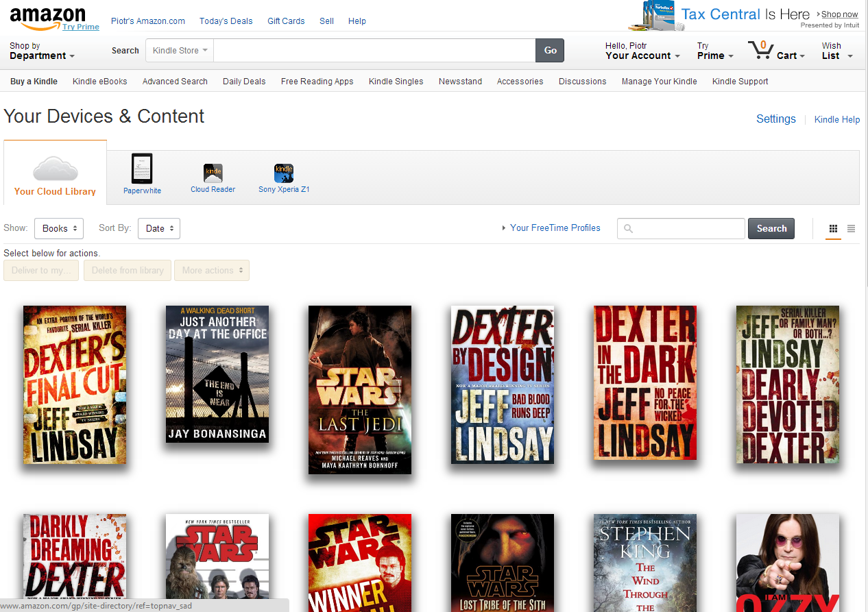The width and height of the screenshot is (868, 612).
Task: Select the Paperwhite device icon
Action: pyautogui.click(x=142, y=169)
